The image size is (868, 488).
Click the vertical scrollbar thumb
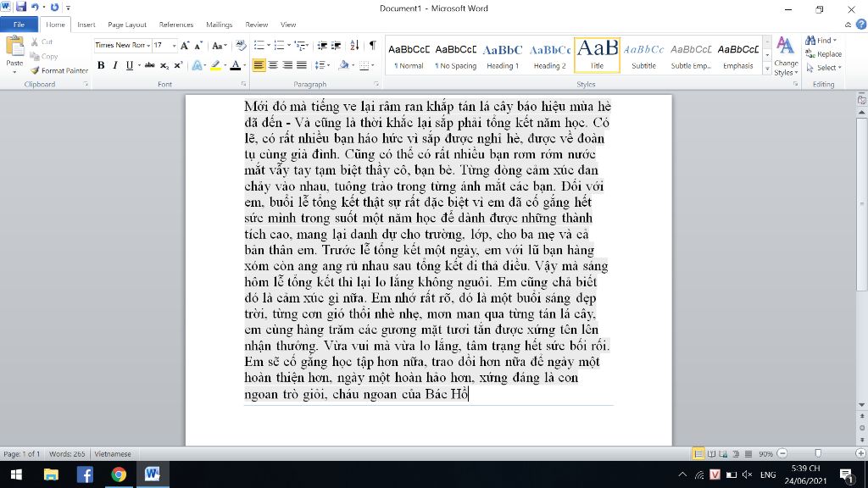pos(861,203)
